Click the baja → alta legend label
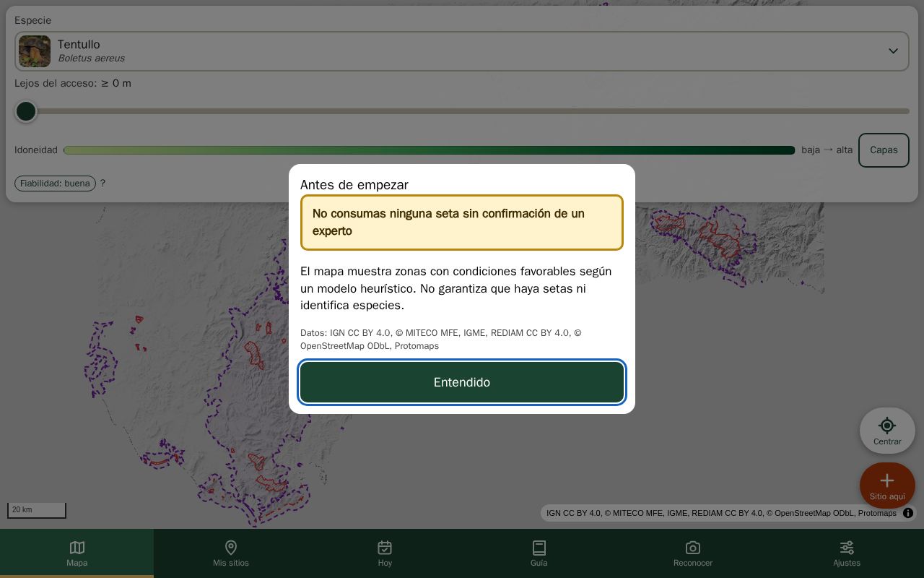 point(827,150)
